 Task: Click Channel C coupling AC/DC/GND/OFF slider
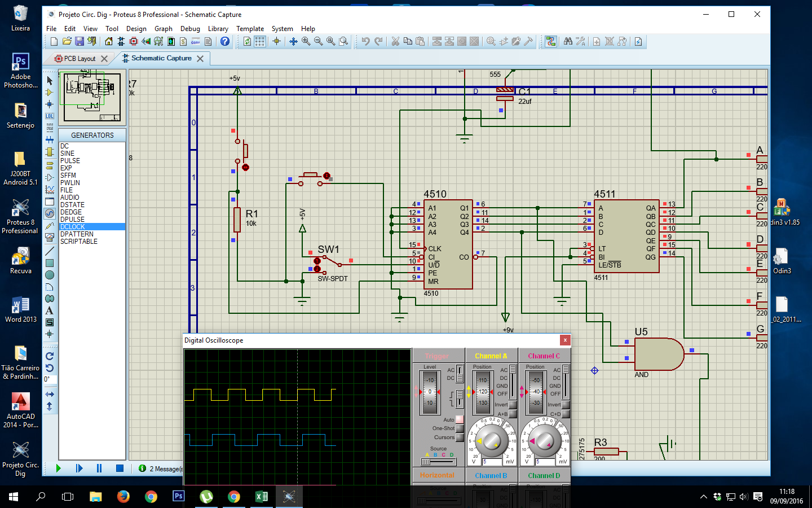tap(566, 382)
